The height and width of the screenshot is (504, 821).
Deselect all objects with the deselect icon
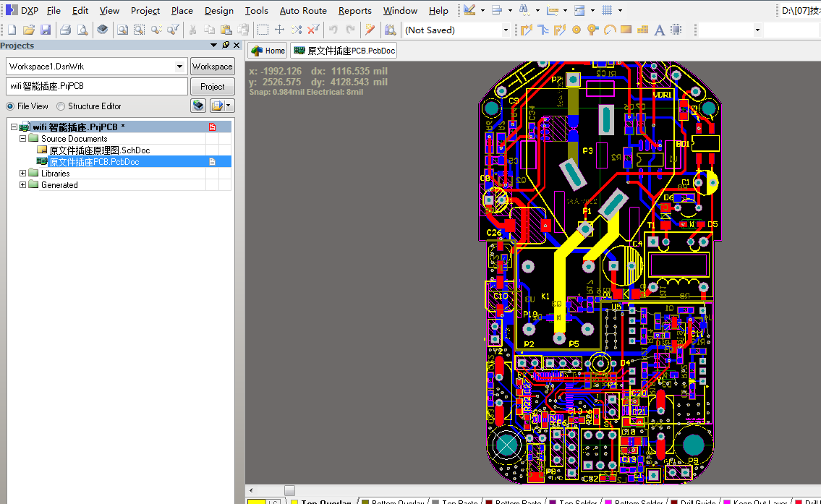pyautogui.click(x=297, y=30)
